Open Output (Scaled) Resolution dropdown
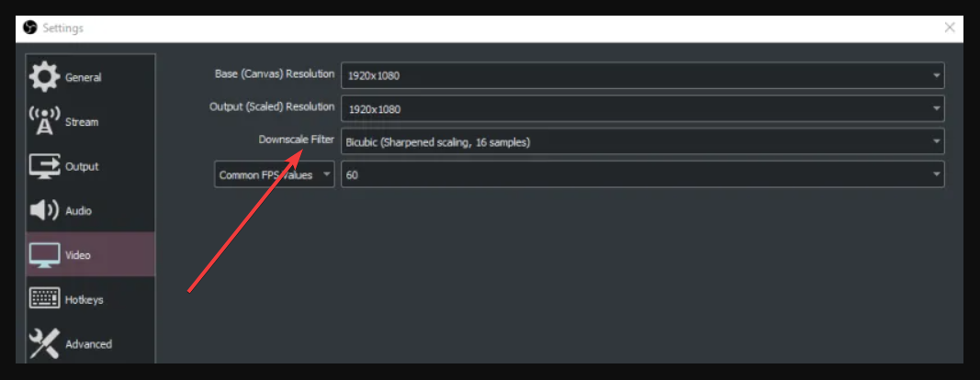This screenshot has width=980, height=380. (x=643, y=108)
